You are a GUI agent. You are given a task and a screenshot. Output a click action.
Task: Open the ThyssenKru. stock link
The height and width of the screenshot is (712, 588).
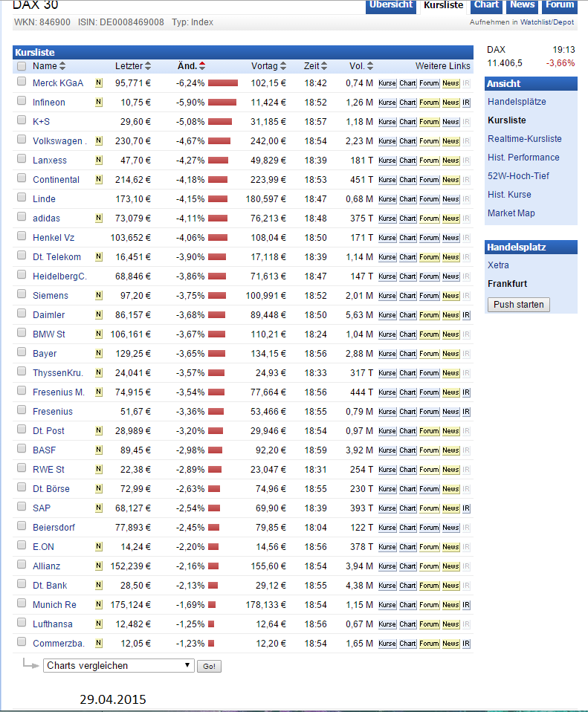[x=58, y=373]
